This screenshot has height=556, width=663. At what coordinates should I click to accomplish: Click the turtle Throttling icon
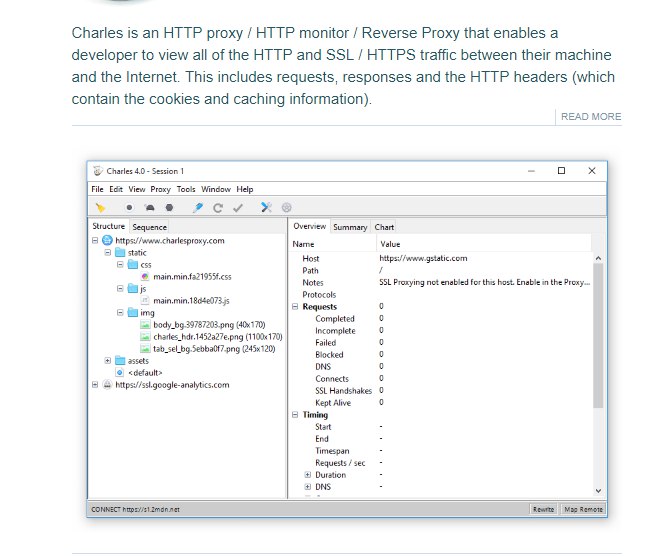(150, 208)
